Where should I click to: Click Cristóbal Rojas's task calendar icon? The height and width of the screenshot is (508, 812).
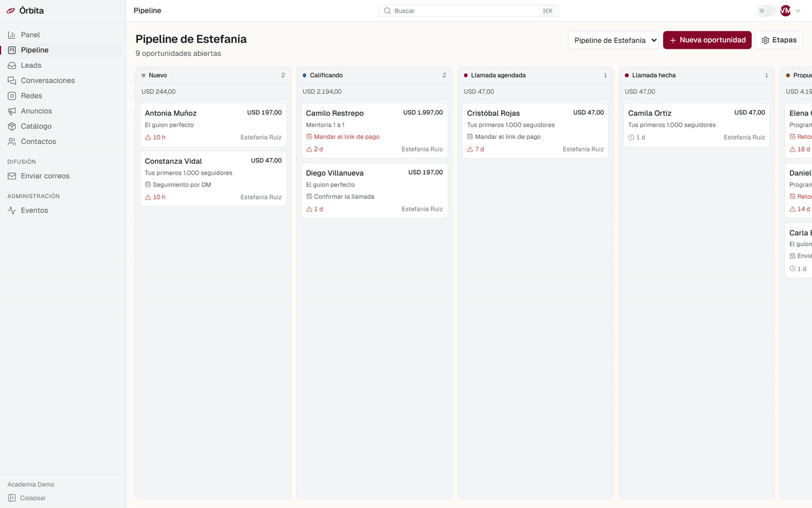(470, 137)
